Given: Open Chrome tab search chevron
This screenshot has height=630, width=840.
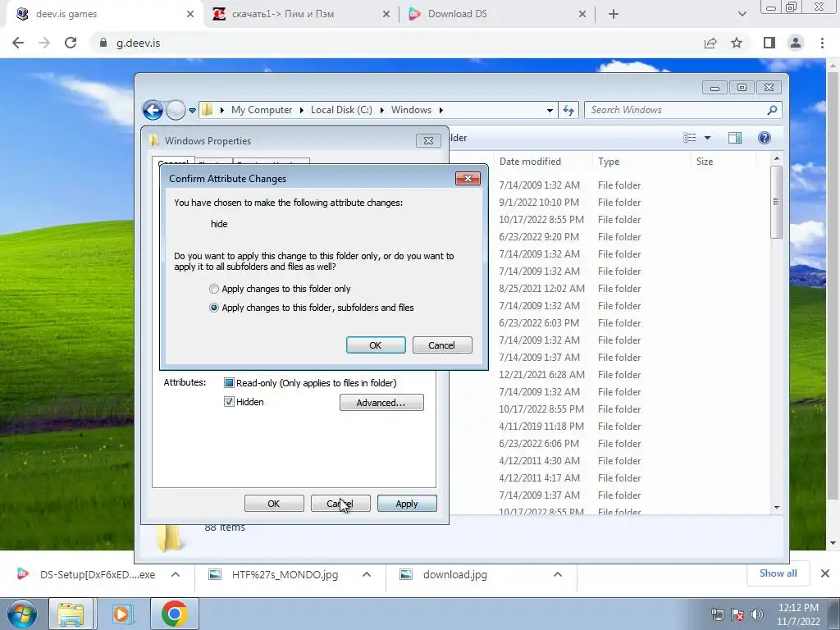Looking at the screenshot, I should [742, 15].
